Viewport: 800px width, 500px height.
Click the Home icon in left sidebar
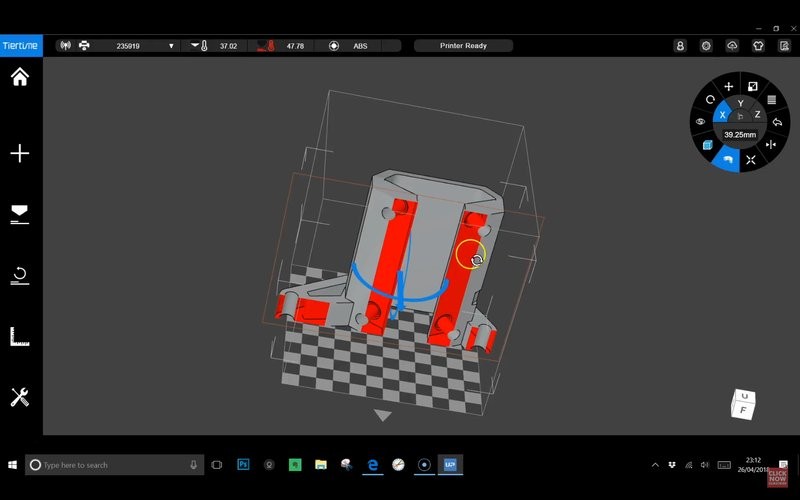pos(19,78)
